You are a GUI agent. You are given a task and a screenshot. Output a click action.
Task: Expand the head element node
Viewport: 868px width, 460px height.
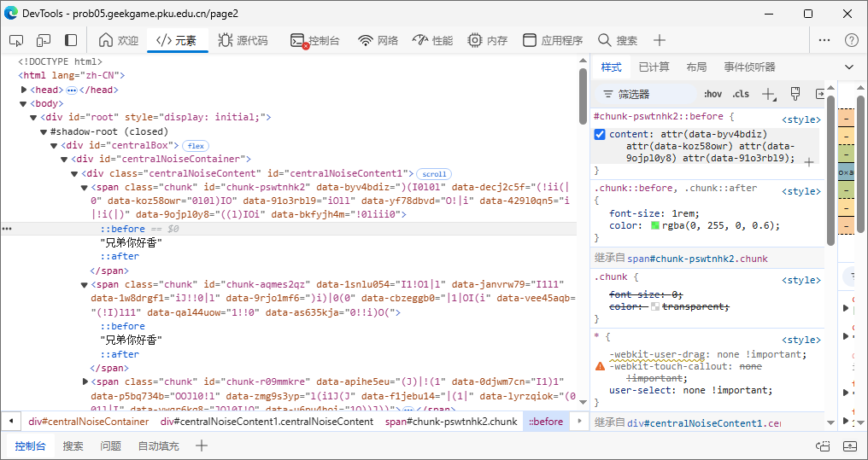tap(25, 90)
